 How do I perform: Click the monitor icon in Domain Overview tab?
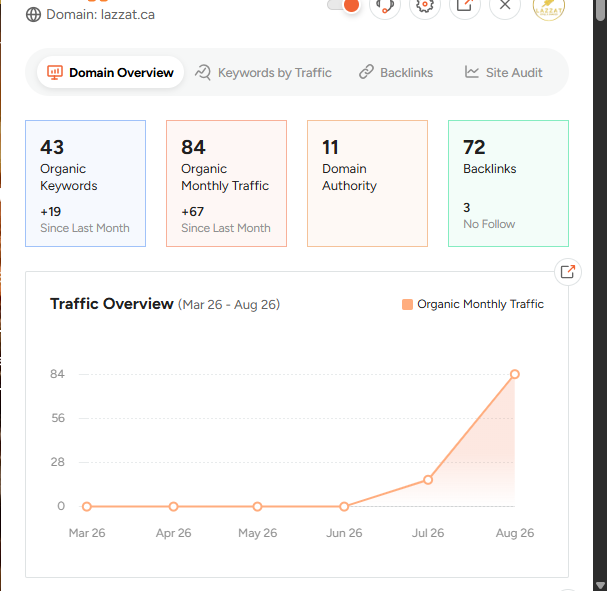55,72
